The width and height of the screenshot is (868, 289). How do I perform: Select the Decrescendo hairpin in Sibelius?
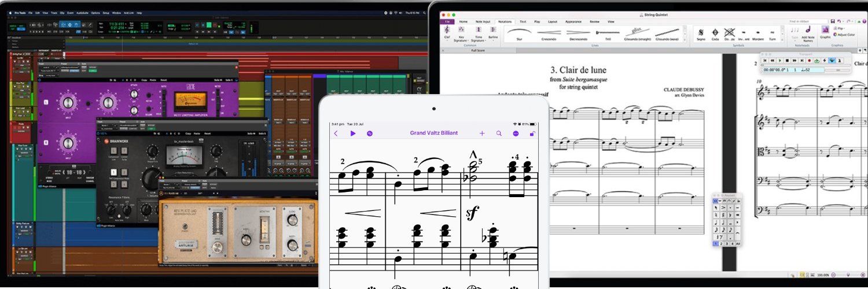(x=578, y=34)
